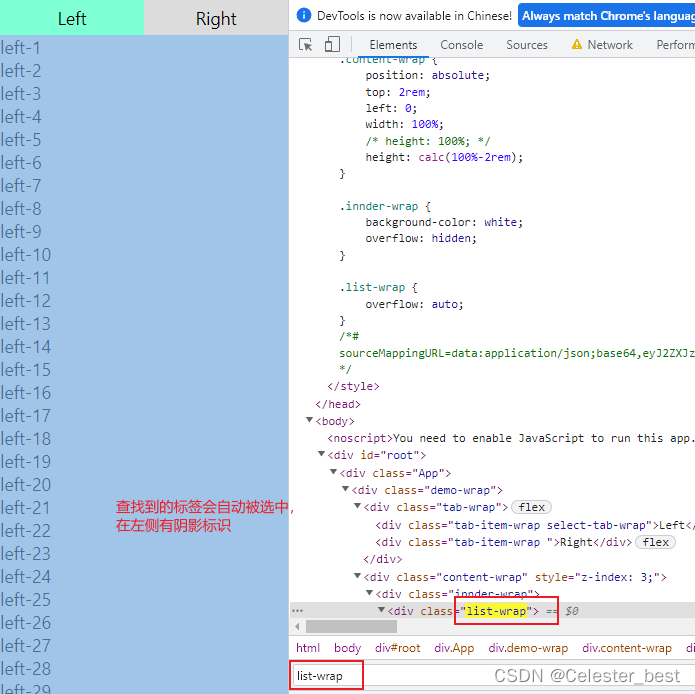
Task: Click the div.content-wrap breadcrumb
Action: click(x=627, y=648)
